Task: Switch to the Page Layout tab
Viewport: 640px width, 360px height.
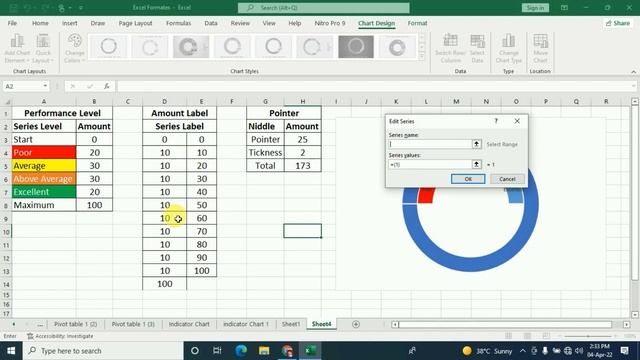Action: tap(136, 23)
